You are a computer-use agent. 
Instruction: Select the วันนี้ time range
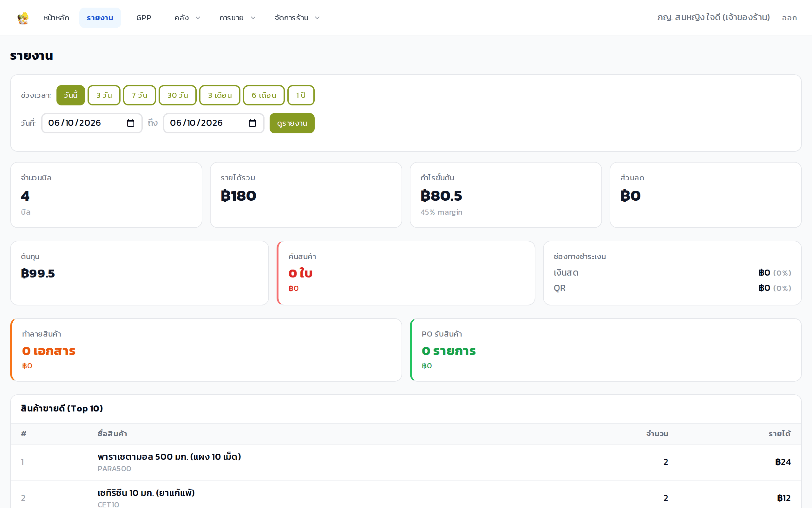[70, 95]
